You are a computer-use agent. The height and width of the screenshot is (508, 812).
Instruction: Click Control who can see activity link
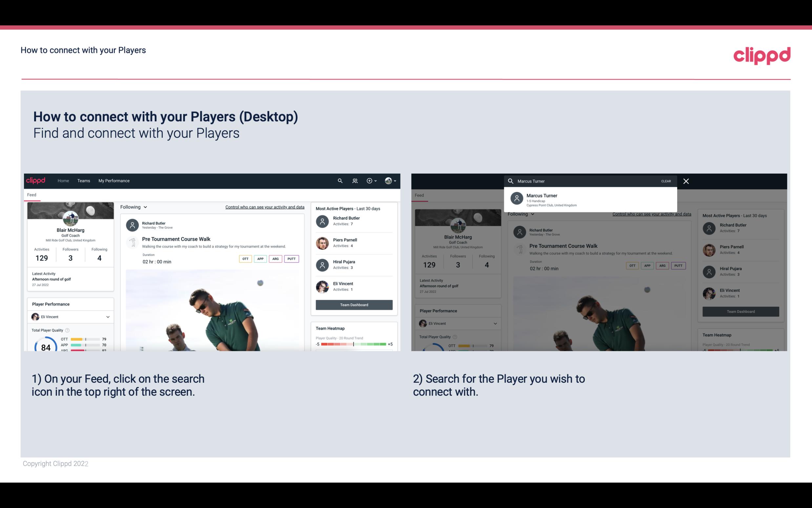pyautogui.click(x=265, y=207)
